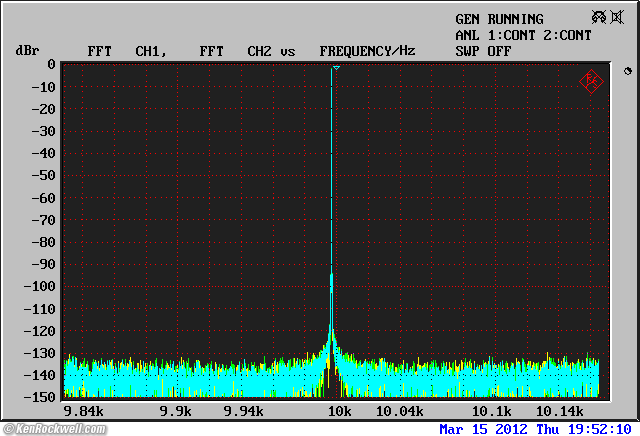640x436 pixels.
Task: Click the crossed headphone icon at top right
Action: point(599,17)
